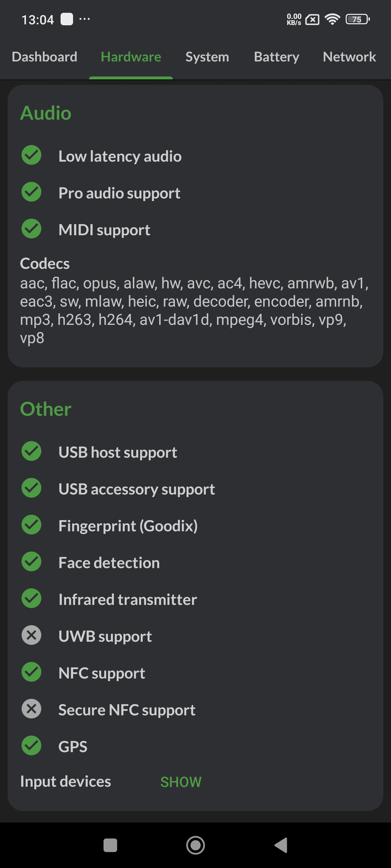Open the System tab

click(x=207, y=57)
